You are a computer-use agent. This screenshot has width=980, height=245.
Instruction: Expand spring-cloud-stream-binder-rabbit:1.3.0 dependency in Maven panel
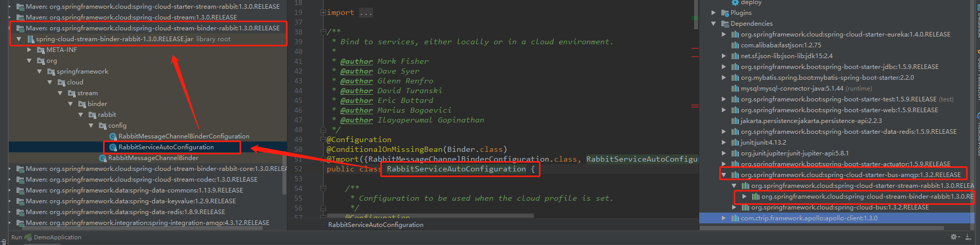click(x=745, y=197)
